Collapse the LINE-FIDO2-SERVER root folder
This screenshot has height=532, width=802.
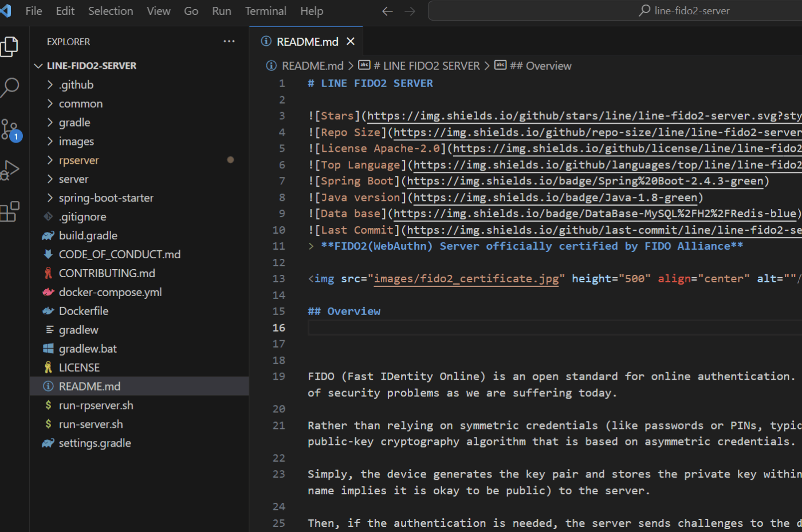(91, 66)
